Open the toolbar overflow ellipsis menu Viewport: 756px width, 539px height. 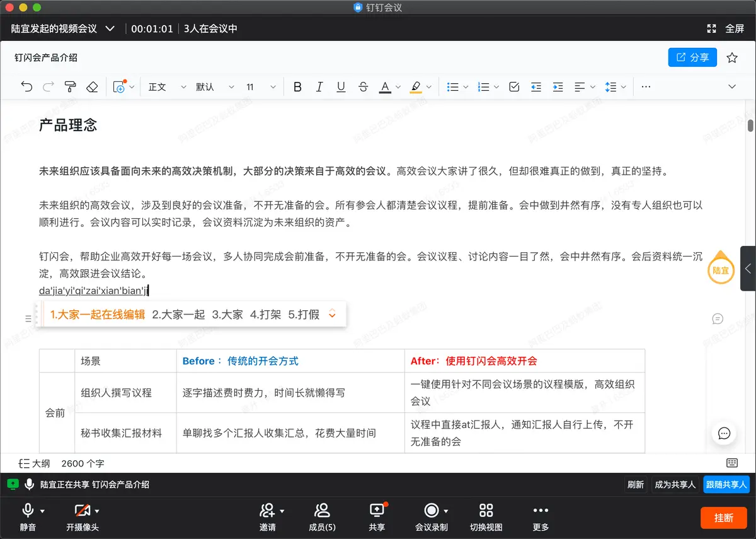coord(645,86)
